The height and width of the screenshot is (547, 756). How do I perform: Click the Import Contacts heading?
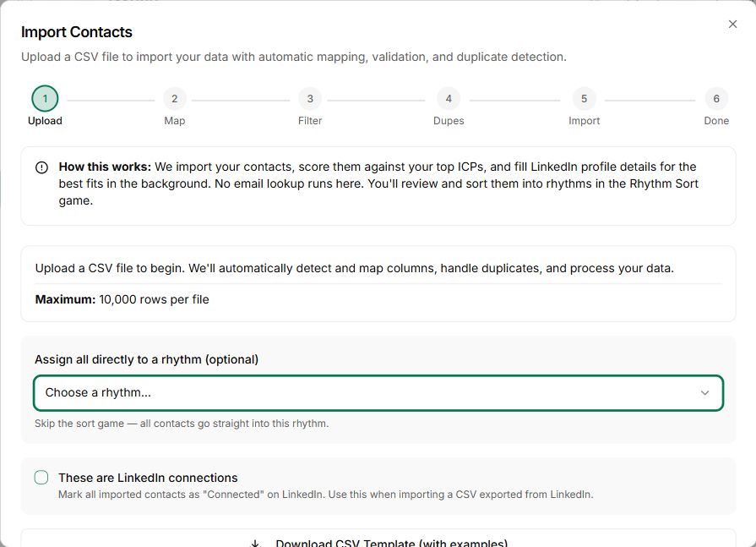pyautogui.click(x=77, y=32)
